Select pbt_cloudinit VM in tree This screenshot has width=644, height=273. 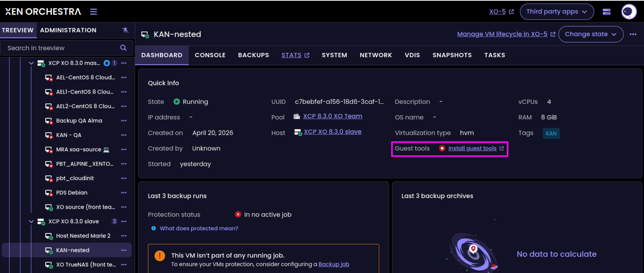tap(75, 178)
